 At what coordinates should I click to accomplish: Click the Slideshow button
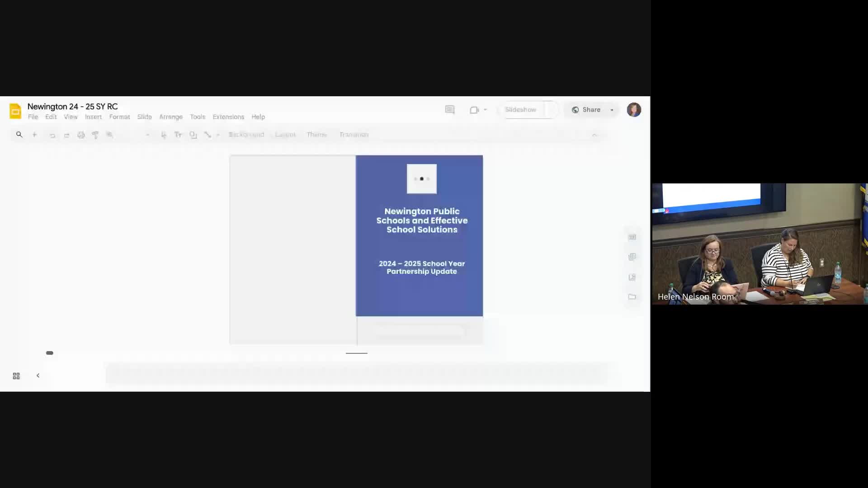point(521,110)
